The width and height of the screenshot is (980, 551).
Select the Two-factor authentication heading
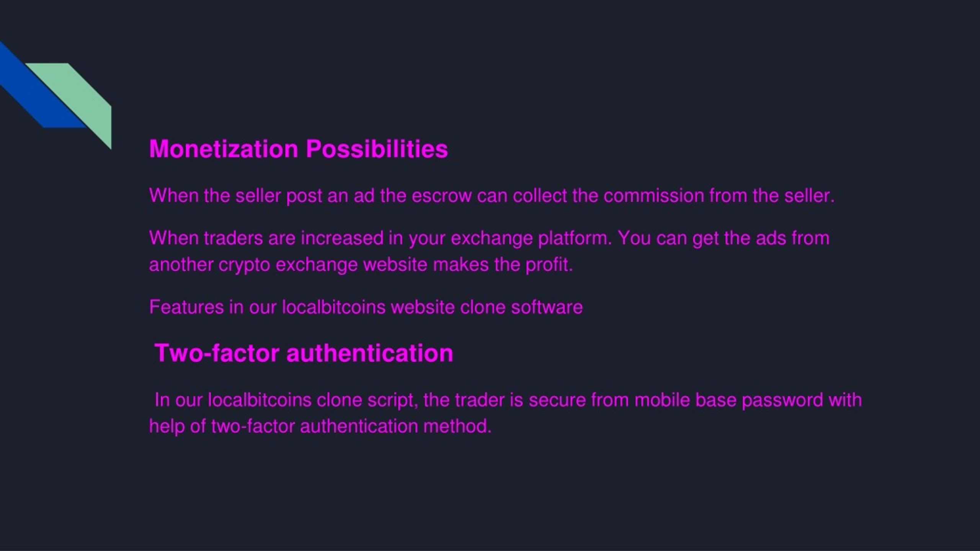(x=304, y=353)
